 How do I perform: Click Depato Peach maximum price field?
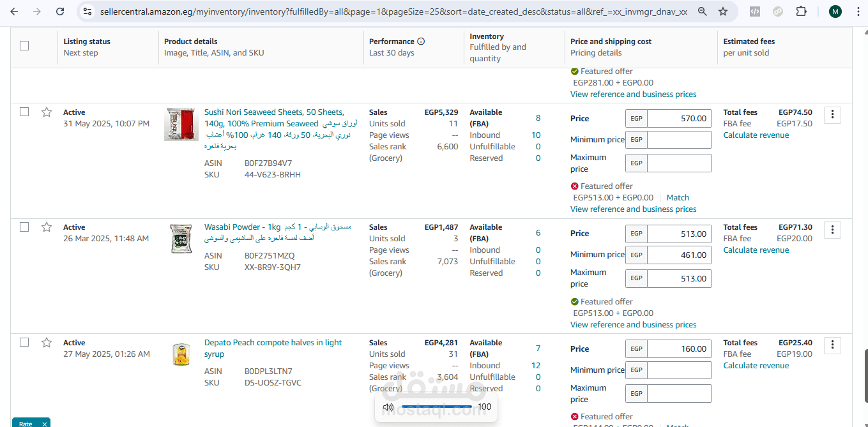[679, 393]
